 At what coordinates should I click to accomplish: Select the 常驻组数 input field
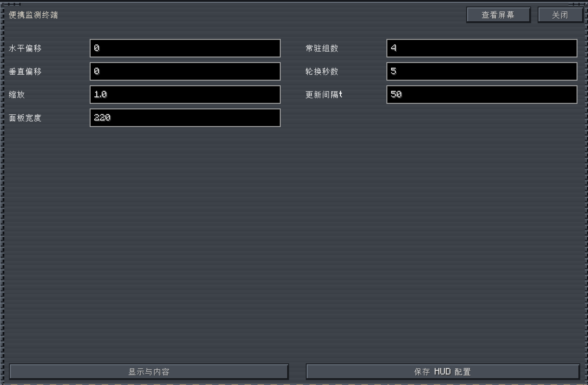pos(482,48)
